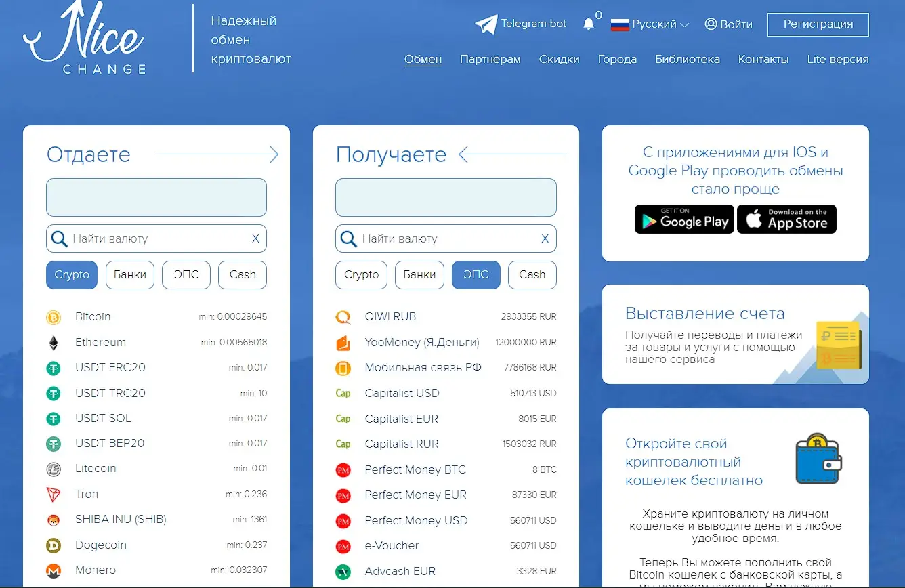
Task: Click the e-Voucher PM icon
Action: (x=343, y=546)
